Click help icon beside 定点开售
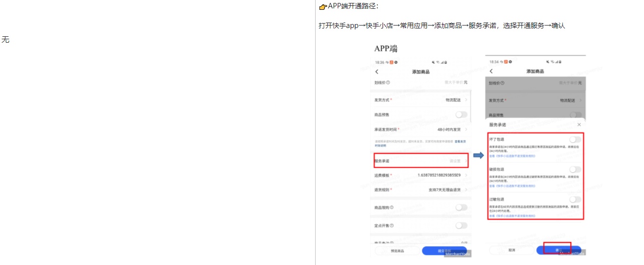 pyautogui.click(x=392, y=226)
